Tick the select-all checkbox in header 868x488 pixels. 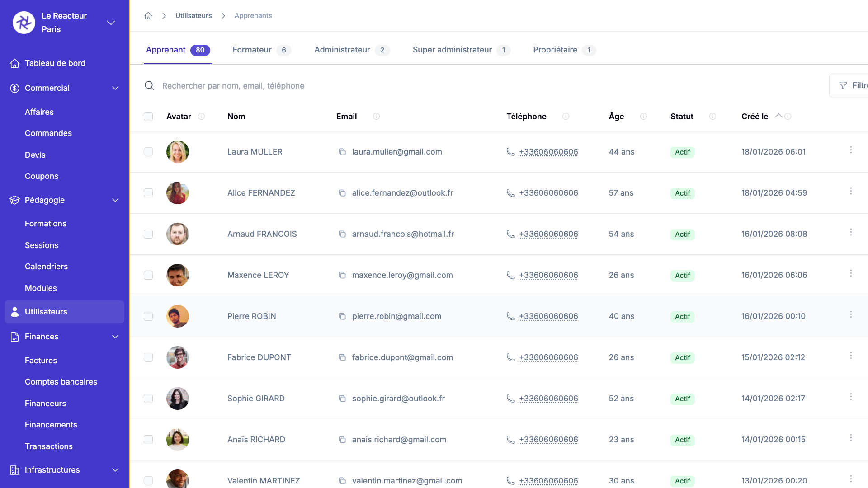[x=148, y=117]
